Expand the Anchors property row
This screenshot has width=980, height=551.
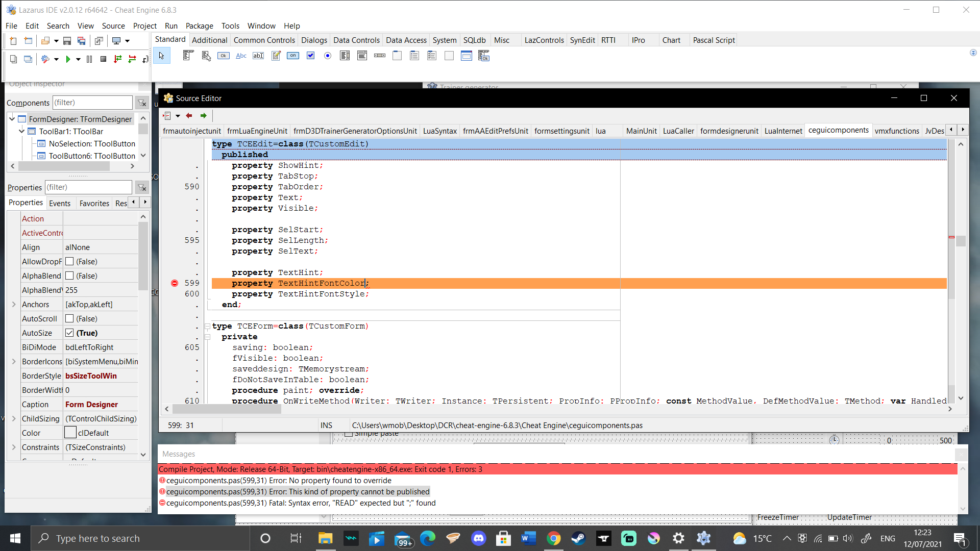point(14,304)
